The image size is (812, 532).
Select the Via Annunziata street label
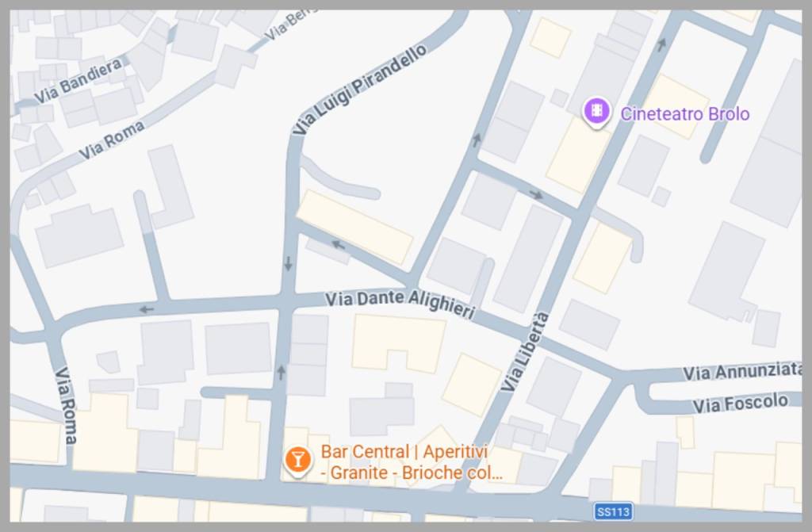point(741,371)
